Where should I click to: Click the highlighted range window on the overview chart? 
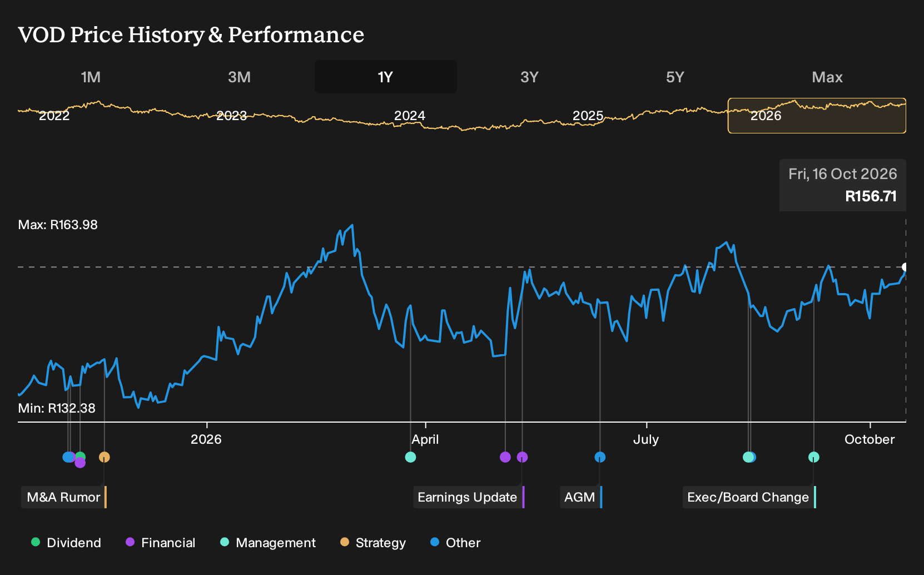coord(817,116)
